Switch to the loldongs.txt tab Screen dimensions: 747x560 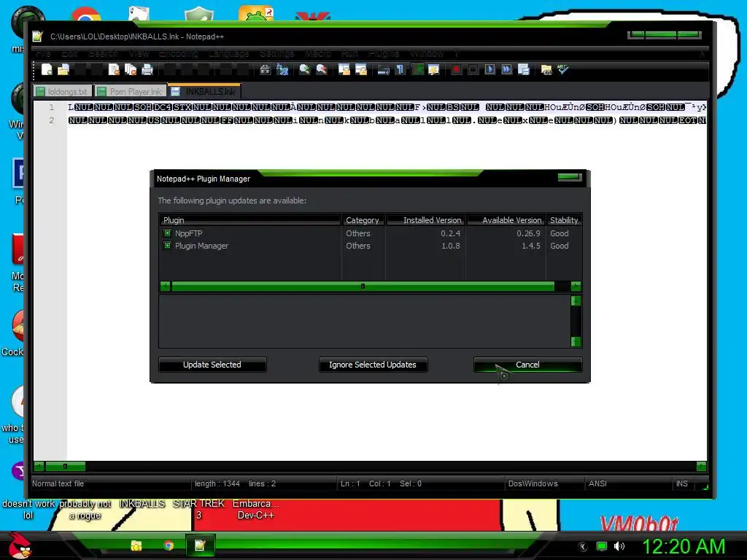(x=63, y=91)
